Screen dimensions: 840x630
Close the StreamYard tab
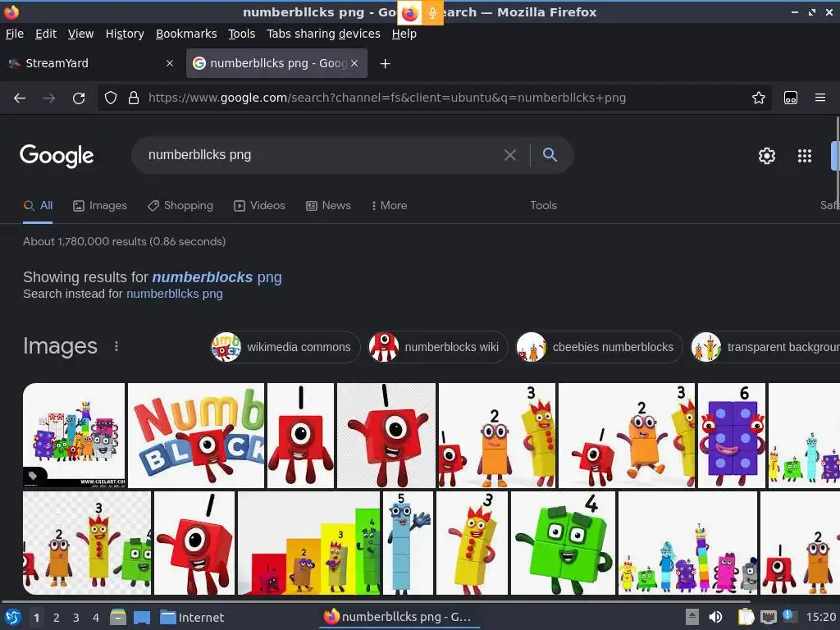(x=170, y=63)
